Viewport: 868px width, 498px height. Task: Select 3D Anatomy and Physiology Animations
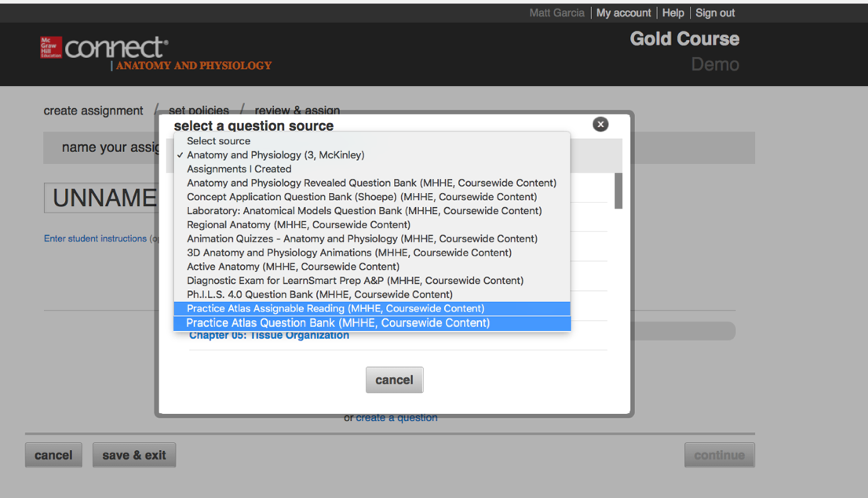tap(372, 253)
